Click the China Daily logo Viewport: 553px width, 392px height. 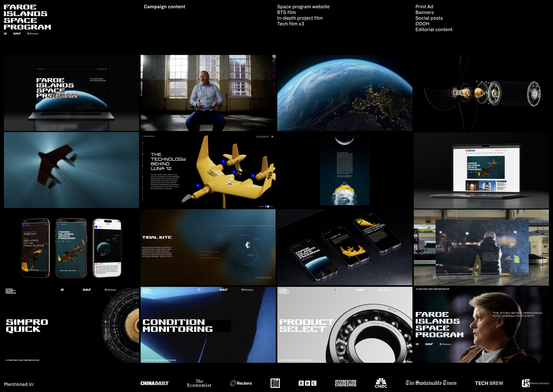154,383
